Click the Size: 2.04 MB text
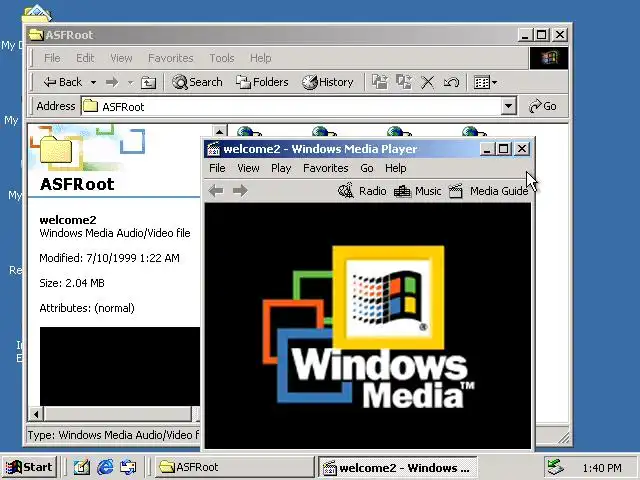The image size is (640, 480). click(x=72, y=283)
